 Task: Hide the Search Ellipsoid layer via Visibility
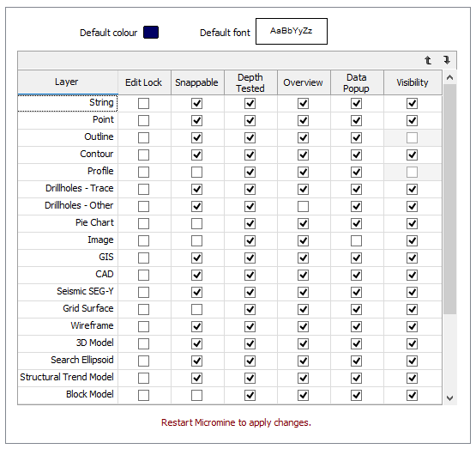tap(412, 361)
